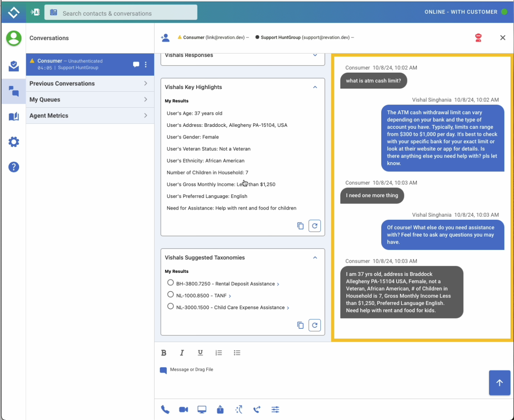Copy the Key Highlights results
514x420 pixels.
click(x=300, y=226)
